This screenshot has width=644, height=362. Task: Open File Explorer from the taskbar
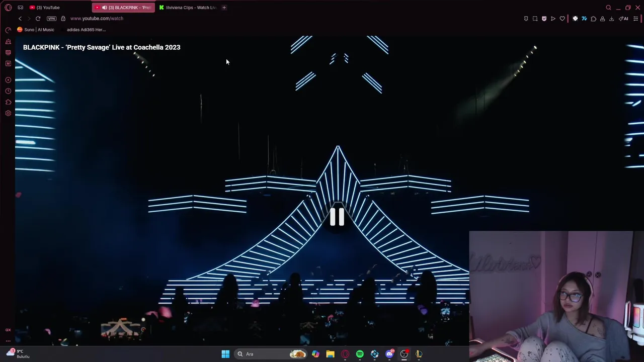pyautogui.click(x=330, y=354)
